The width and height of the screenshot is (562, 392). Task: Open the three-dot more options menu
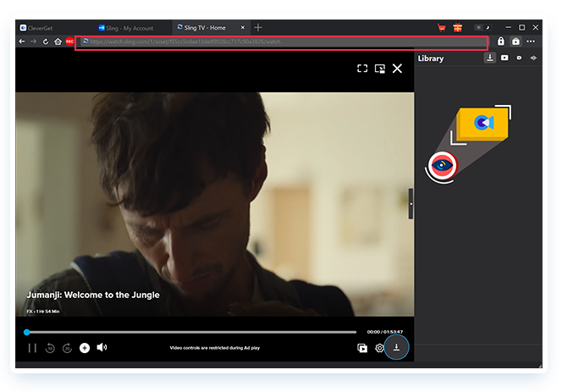click(532, 41)
